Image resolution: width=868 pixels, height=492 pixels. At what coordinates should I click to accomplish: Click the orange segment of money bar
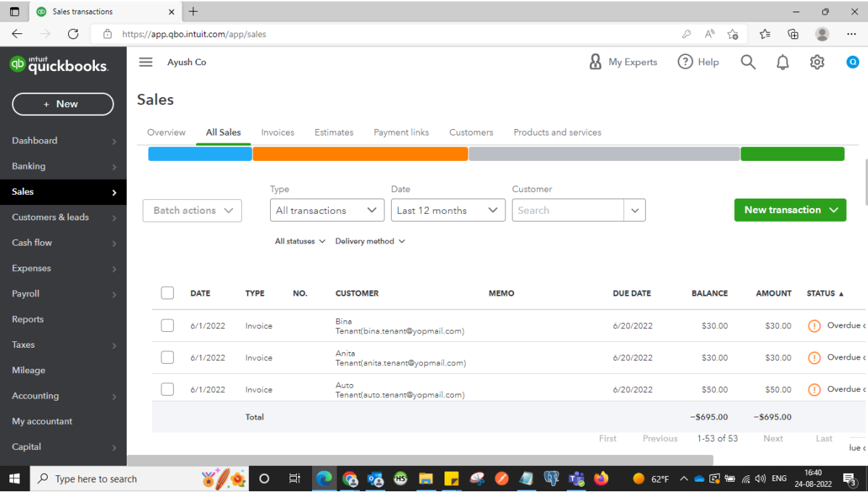[360, 154]
